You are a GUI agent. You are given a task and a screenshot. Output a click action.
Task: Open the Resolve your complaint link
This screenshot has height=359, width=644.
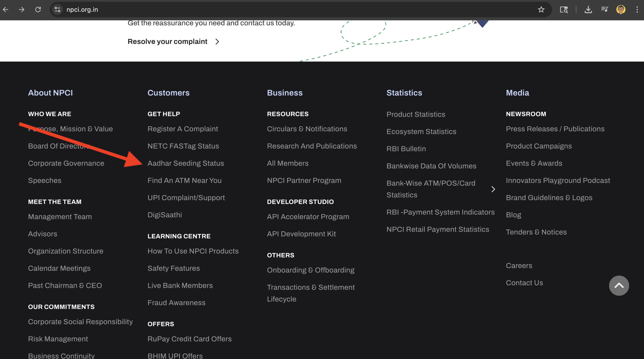tap(168, 42)
